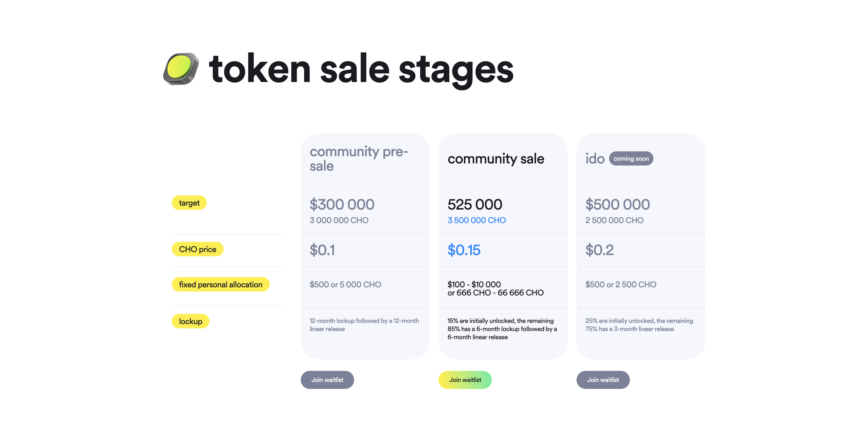Join waitlist for the ido stage
Image resolution: width=868 pixels, height=439 pixels.
click(x=603, y=380)
